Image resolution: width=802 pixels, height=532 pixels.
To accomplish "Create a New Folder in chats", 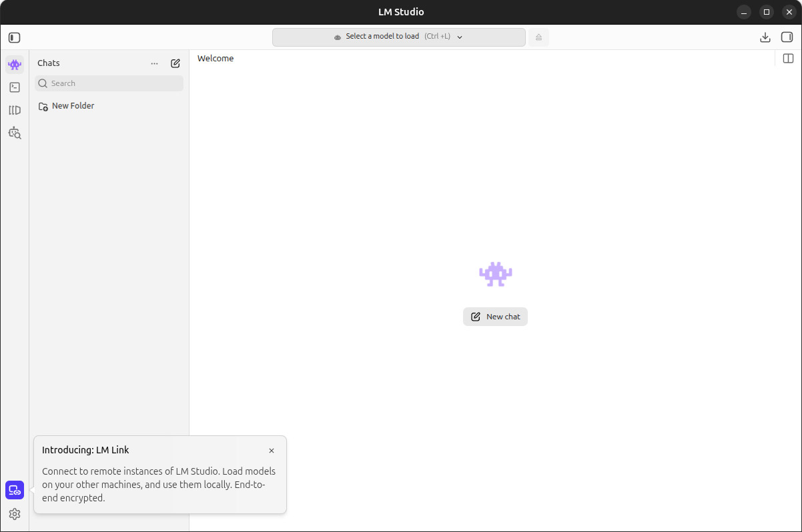I will (x=67, y=106).
